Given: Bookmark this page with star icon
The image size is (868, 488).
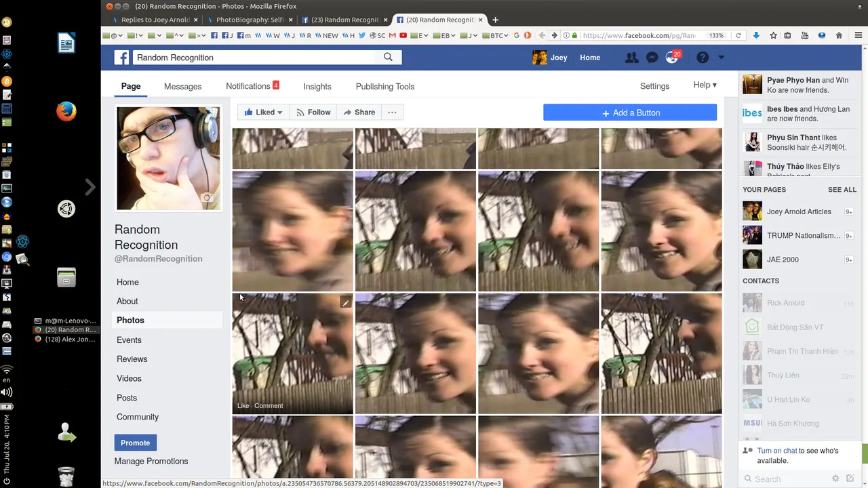Looking at the screenshot, I should [x=773, y=35].
